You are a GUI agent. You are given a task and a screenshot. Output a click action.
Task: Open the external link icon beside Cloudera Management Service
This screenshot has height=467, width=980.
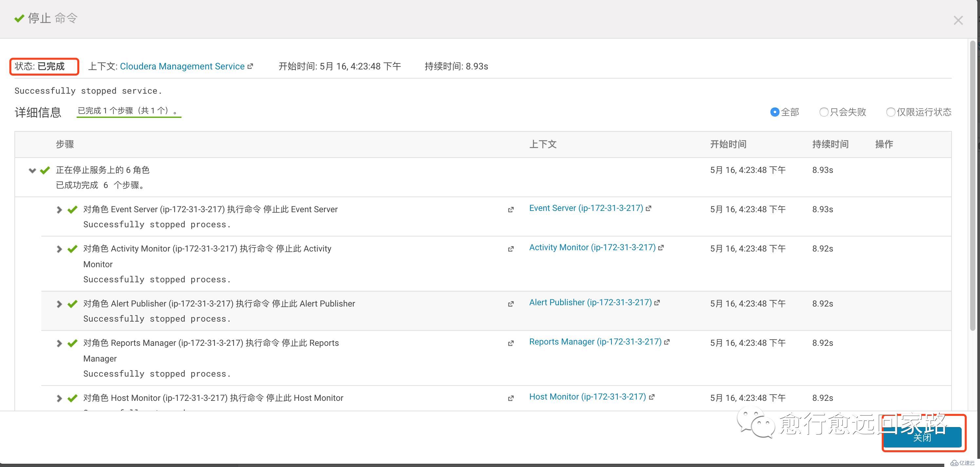[x=250, y=66]
